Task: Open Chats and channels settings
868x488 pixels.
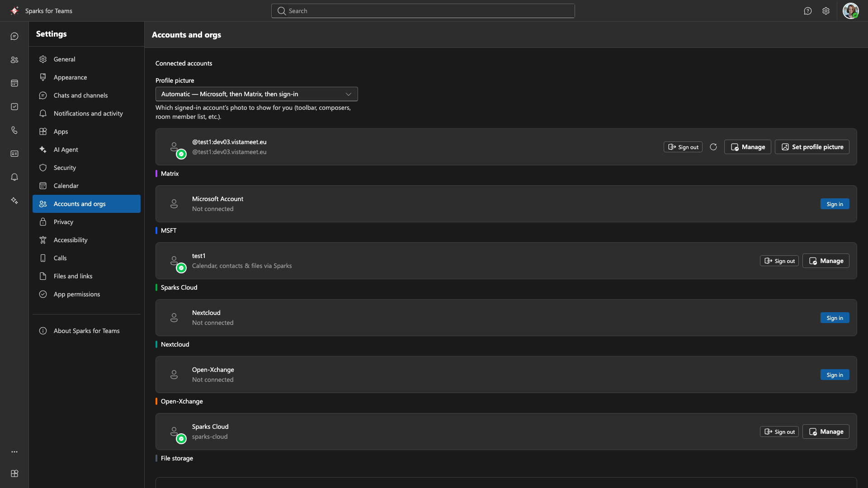Action: tap(86, 95)
